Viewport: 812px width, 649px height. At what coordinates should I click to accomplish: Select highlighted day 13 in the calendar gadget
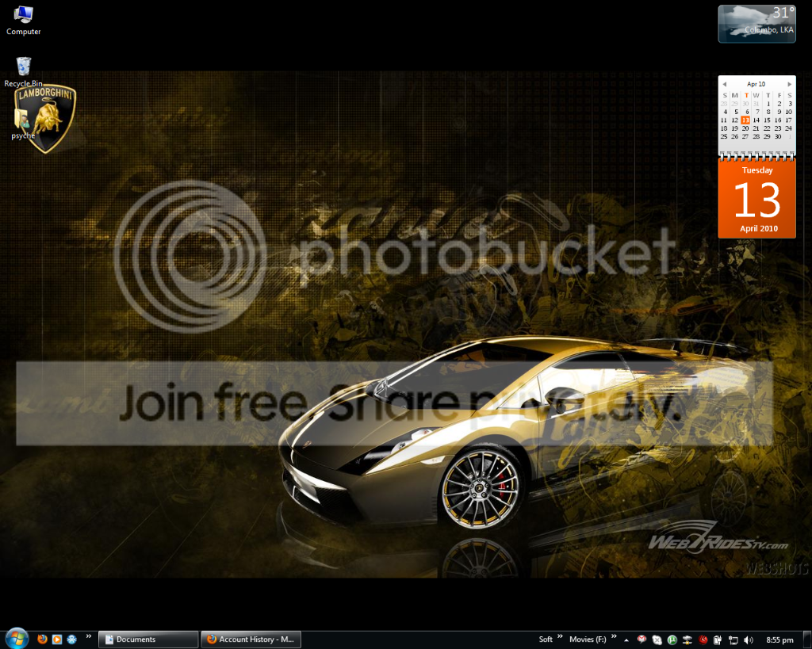tap(745, 120)
